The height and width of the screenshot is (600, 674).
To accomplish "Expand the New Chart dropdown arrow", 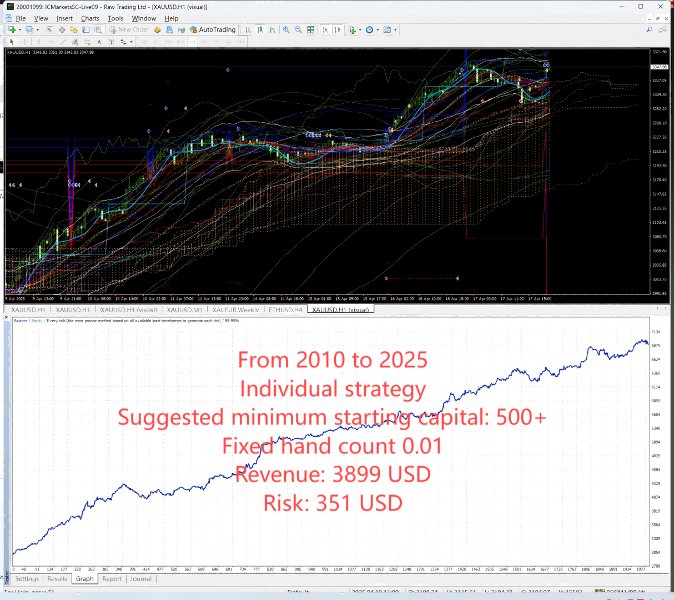I will click(20, 30).
